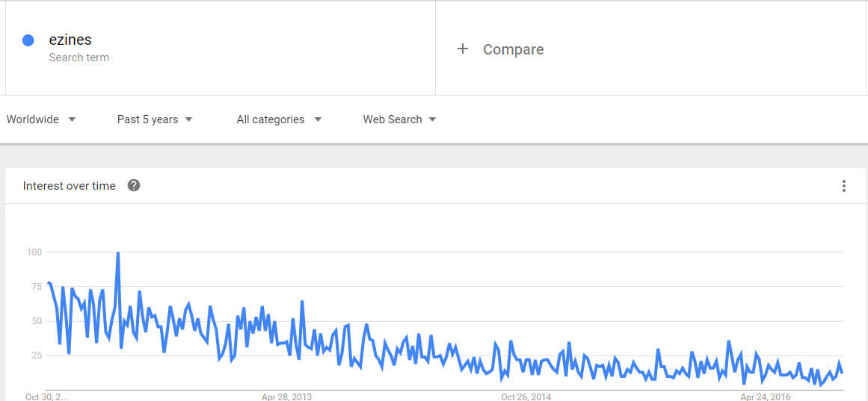Click the blue dot next to ezines
This screenshot has width=868, height=401.
point(28,40)
